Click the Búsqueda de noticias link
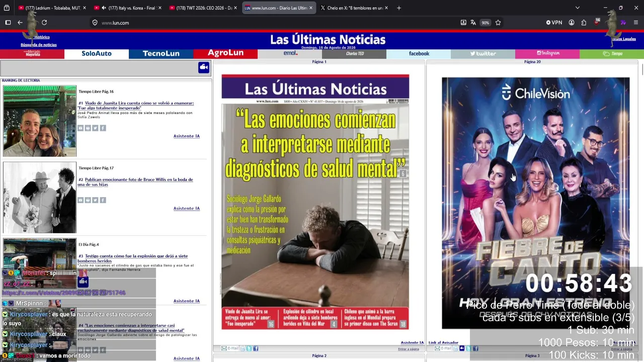The height and width of the screenshot is (362, 644). coord(38,45)
